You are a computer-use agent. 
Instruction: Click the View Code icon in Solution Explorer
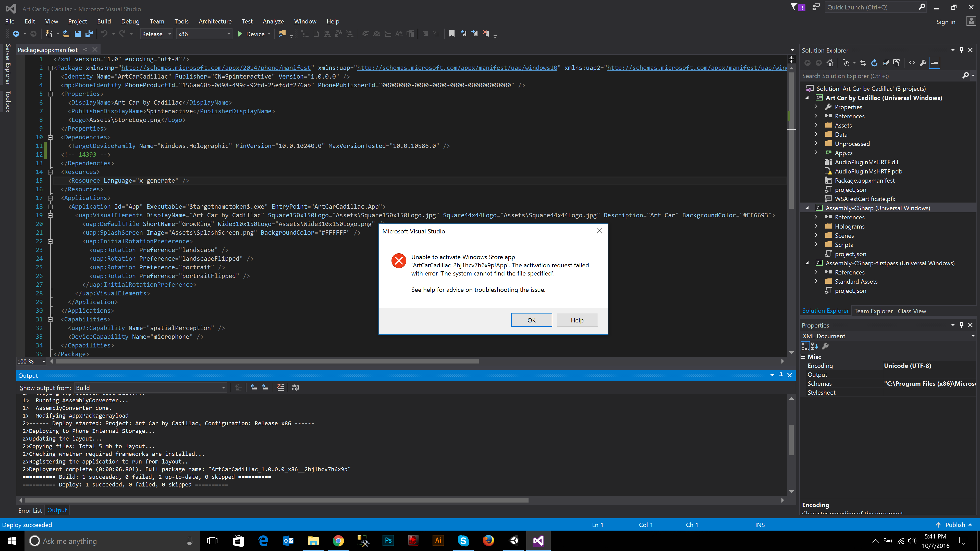click(x=912, y=63)
